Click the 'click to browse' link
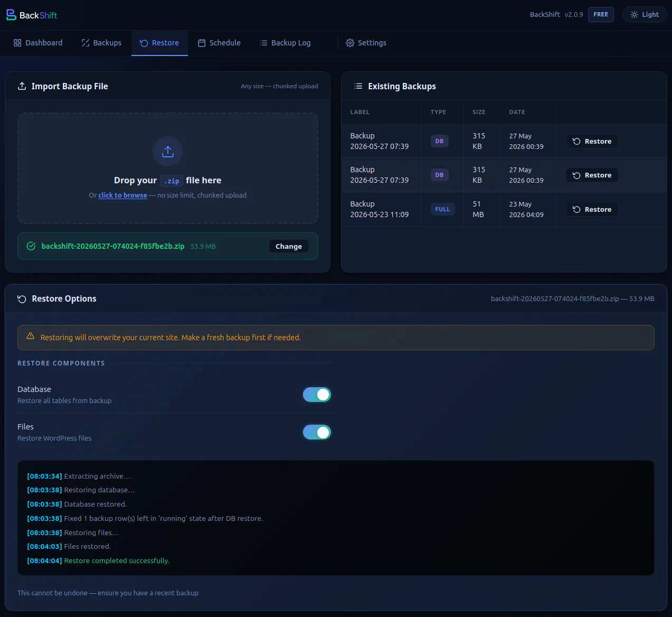The height and width of the screenshot is (617, 672). (122, 195)
